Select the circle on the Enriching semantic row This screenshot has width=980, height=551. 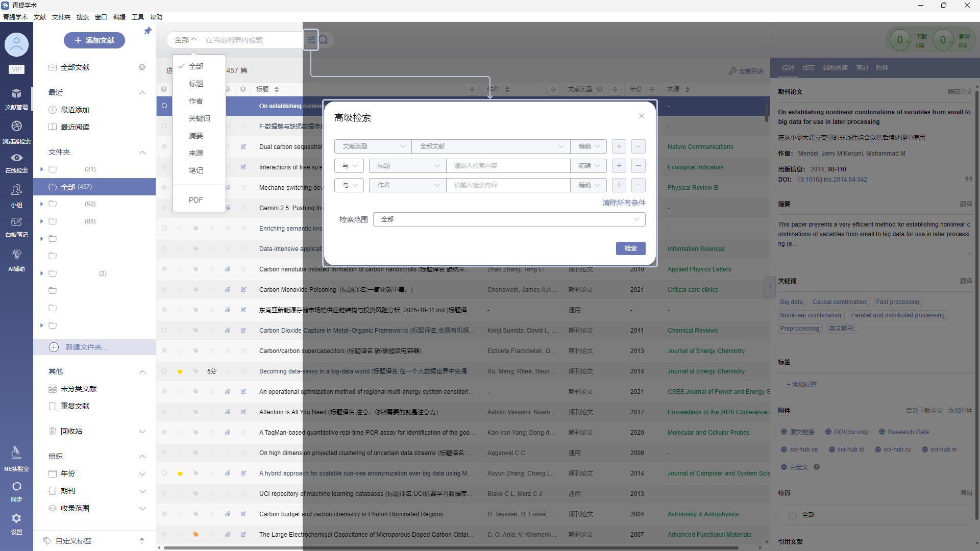coord(164,229)
